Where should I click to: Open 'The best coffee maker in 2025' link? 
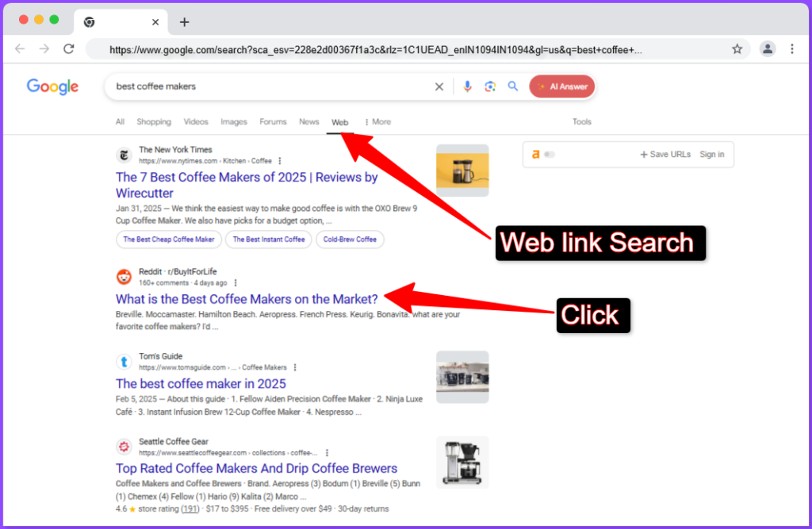click(x=201, y=384)
